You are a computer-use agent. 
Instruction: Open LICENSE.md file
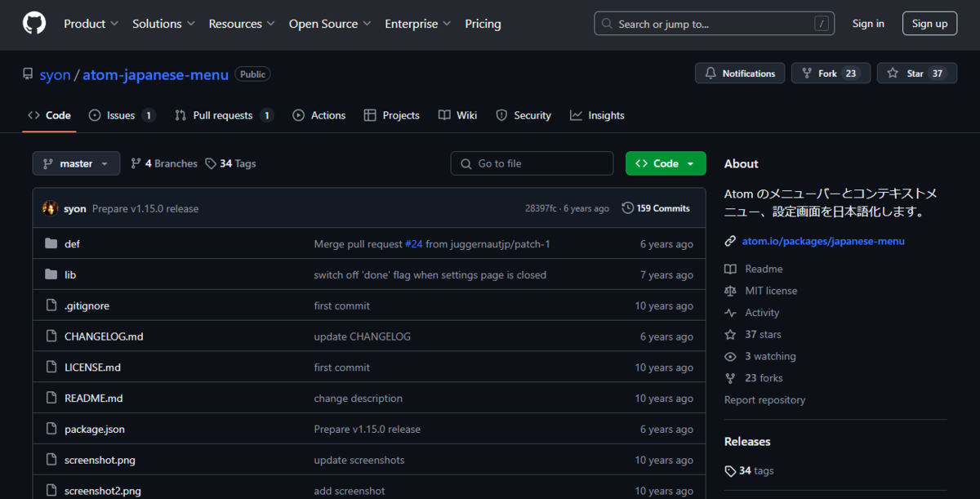click(x=92, y=368)
